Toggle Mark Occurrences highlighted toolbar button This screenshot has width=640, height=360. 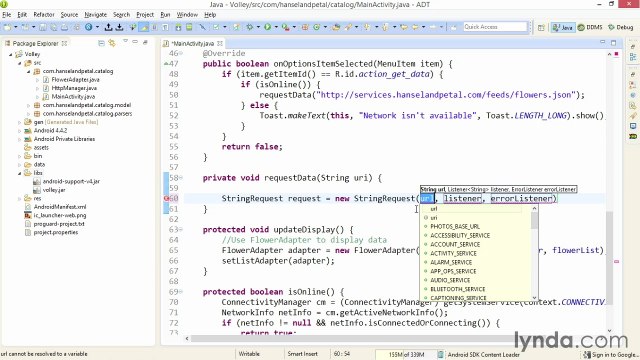pyautogui.click(x=144, y=27)
